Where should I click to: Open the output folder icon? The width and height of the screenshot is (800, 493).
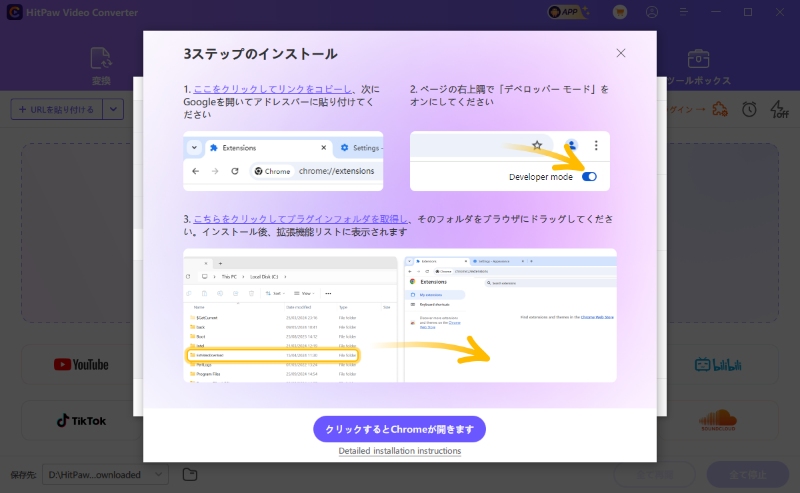coord(190,474)
